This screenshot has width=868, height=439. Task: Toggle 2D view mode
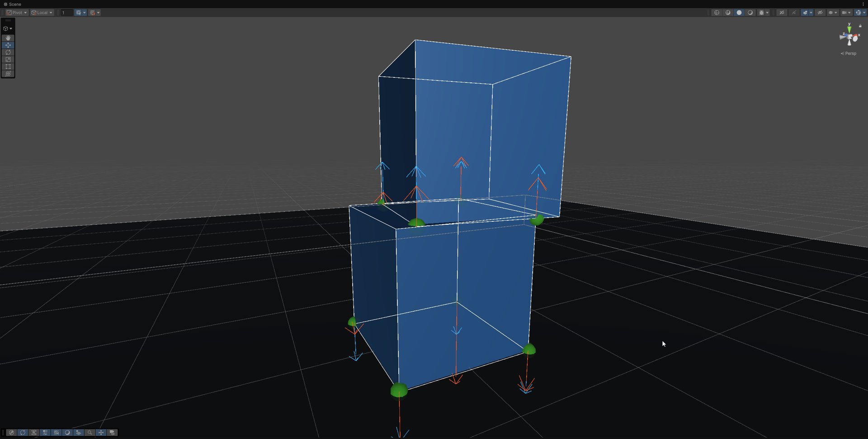(782, 13)
